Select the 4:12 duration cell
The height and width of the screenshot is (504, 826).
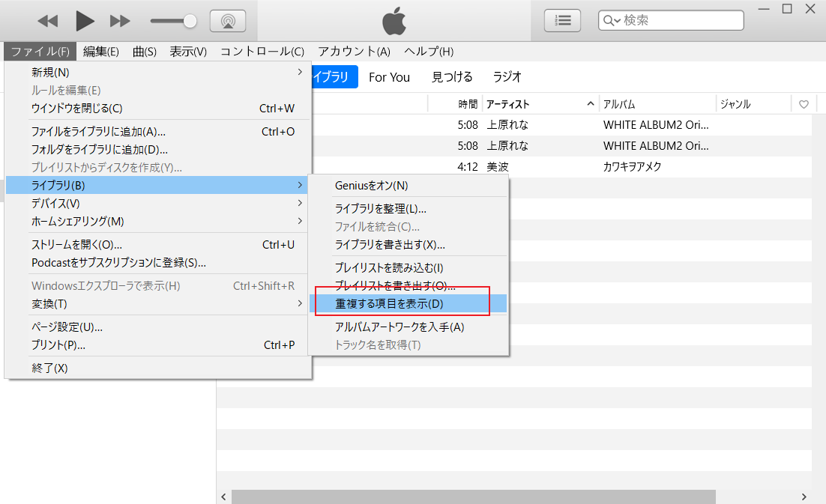pos(468,167)
